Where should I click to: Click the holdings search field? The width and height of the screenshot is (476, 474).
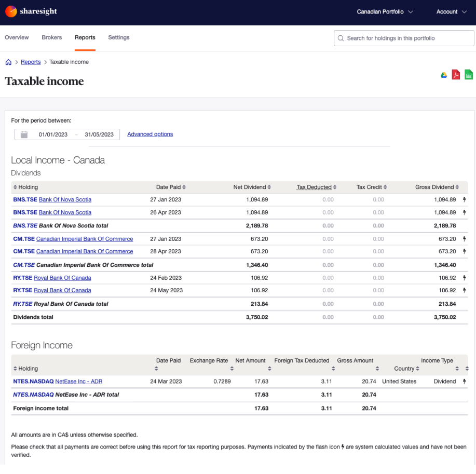click(x=403, y=38)
